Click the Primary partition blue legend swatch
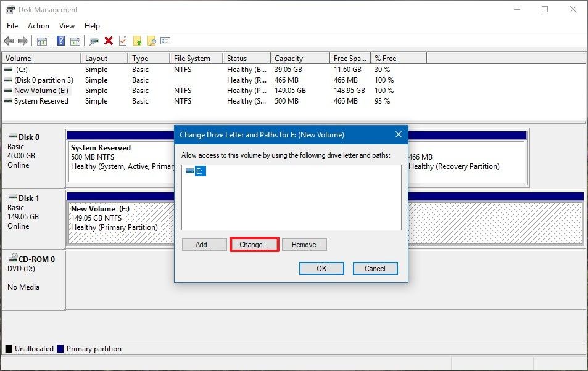The image size is (588, 371). (x=60, y=349)
